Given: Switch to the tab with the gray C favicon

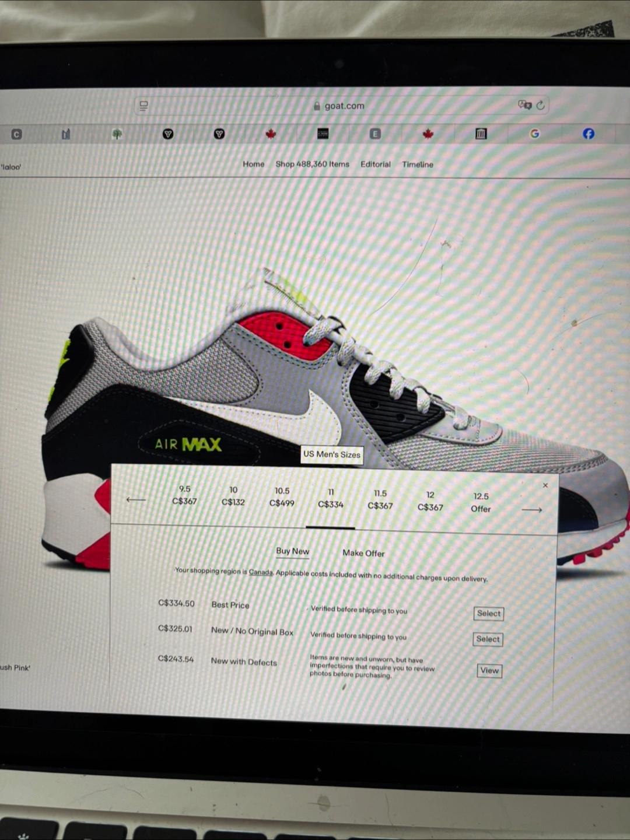Looking at the screenshot, I should tap(16, 134).
